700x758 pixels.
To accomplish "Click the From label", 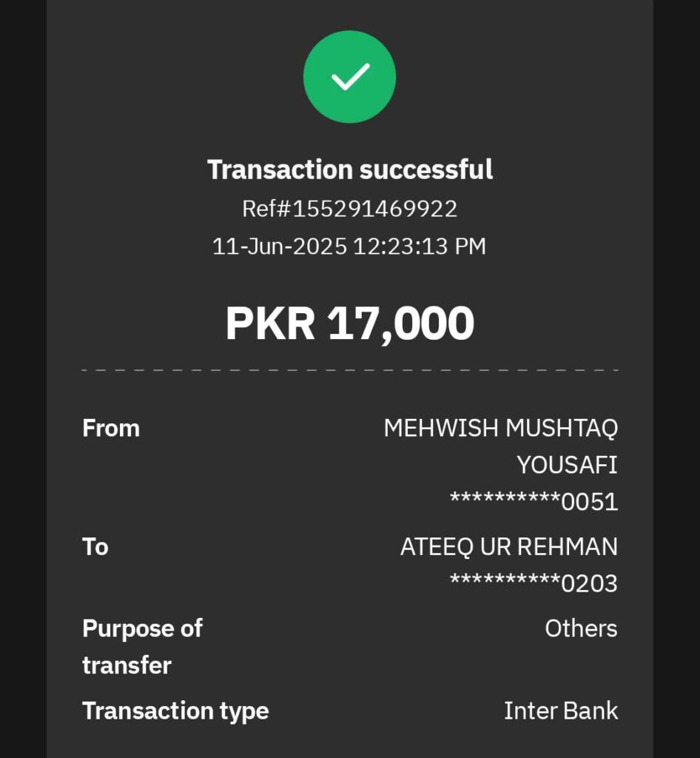I will [111, 429].
